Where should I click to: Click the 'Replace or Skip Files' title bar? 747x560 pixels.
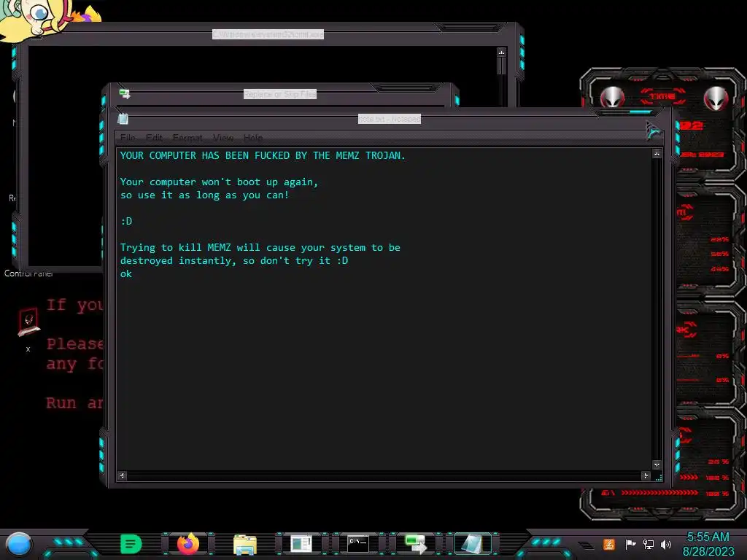[x=280, y=94]
